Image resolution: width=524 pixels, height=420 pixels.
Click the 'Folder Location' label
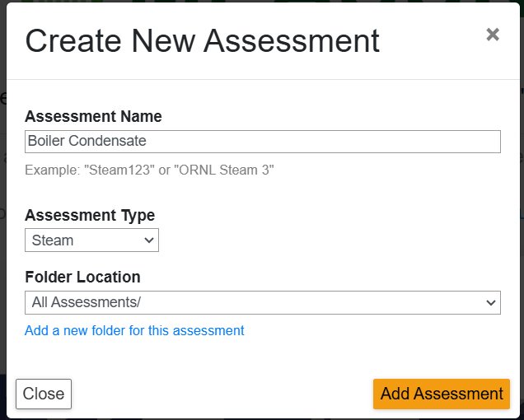[82, 277]
